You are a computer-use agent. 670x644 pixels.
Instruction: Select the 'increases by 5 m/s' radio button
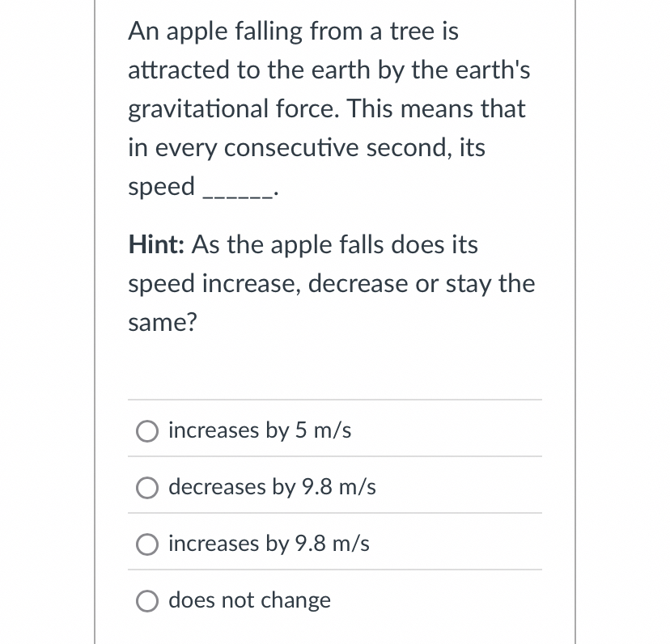click(x=147, y=430)
